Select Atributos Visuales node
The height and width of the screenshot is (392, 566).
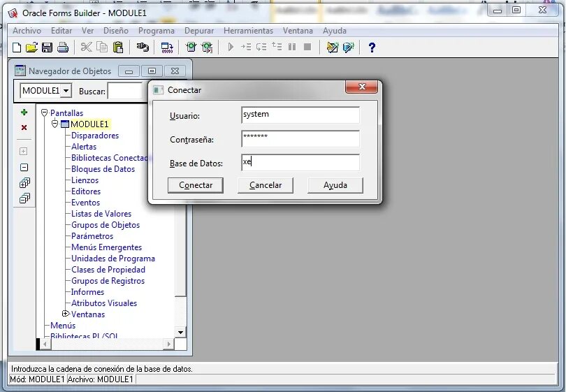coord(104,303)
